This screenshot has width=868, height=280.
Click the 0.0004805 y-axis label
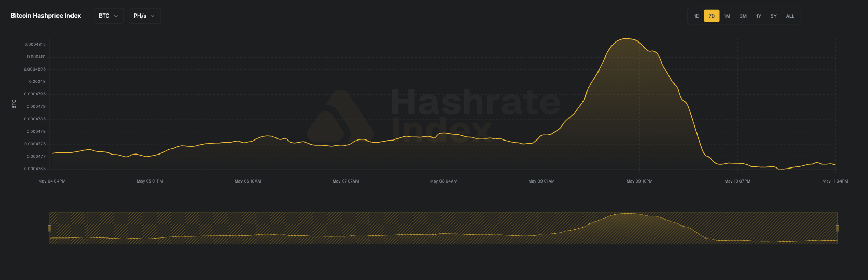(x=35, y=69)
